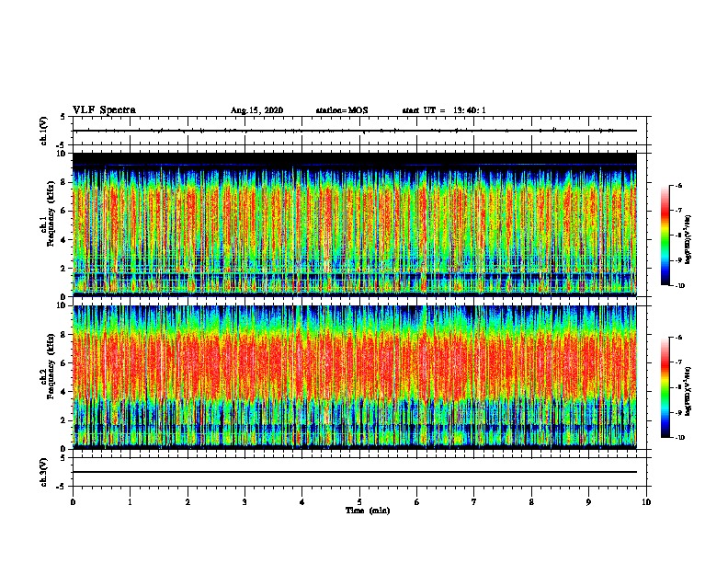
Task: Click the "6" kHz tick of the ch.2 spectrogram
Action: point(64,363)
